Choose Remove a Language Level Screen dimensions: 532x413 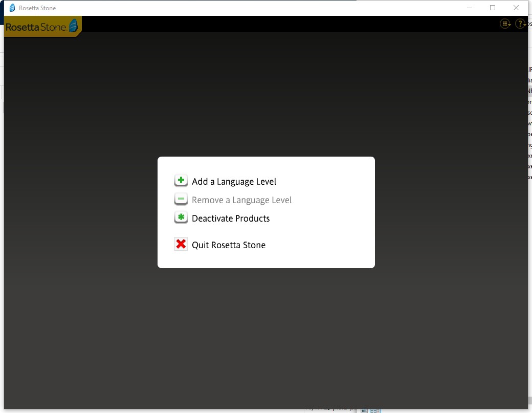241,200
